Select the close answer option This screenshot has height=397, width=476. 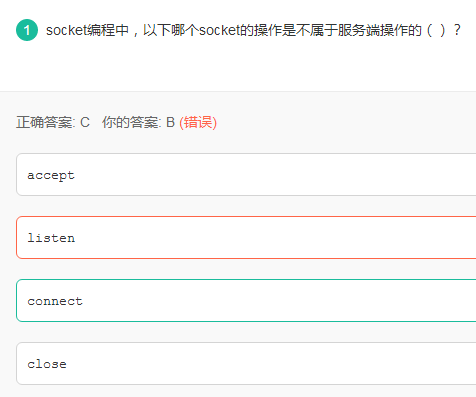coord(246,363)
